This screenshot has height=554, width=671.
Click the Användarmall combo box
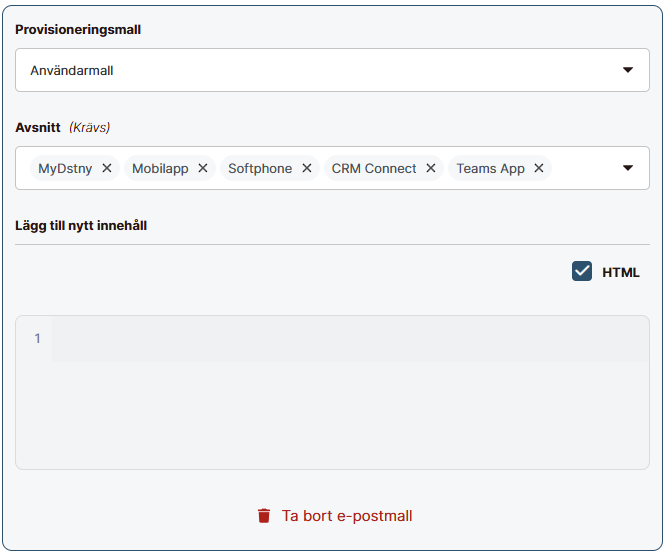[300, 70]
